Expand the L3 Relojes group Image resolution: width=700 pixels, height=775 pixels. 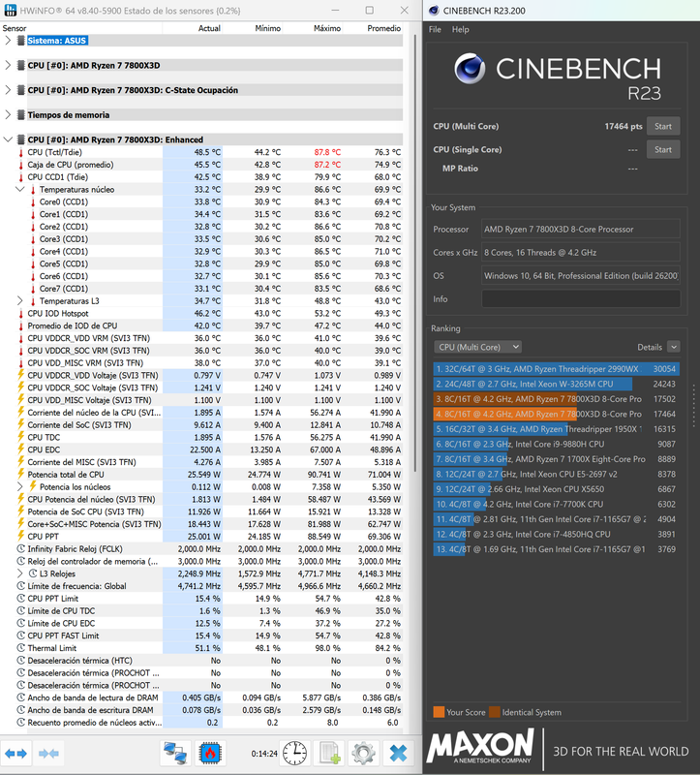tap(19, 573)
